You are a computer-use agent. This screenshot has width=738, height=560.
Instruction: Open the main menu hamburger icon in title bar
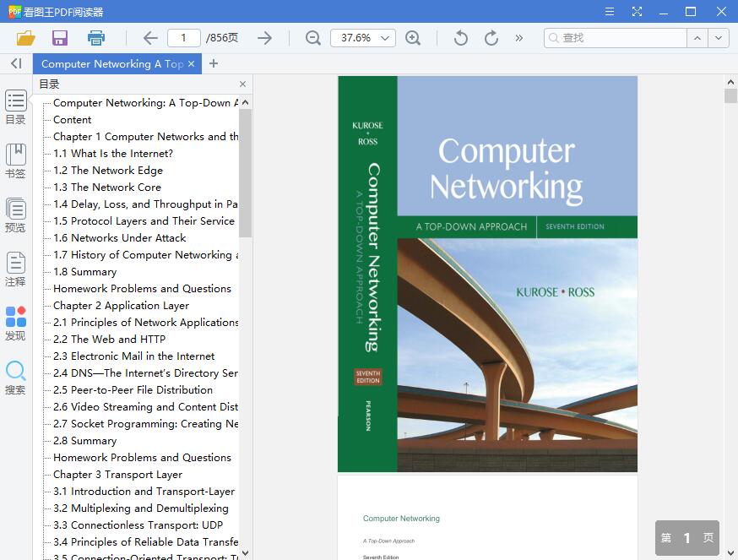[x=609, y=11]
